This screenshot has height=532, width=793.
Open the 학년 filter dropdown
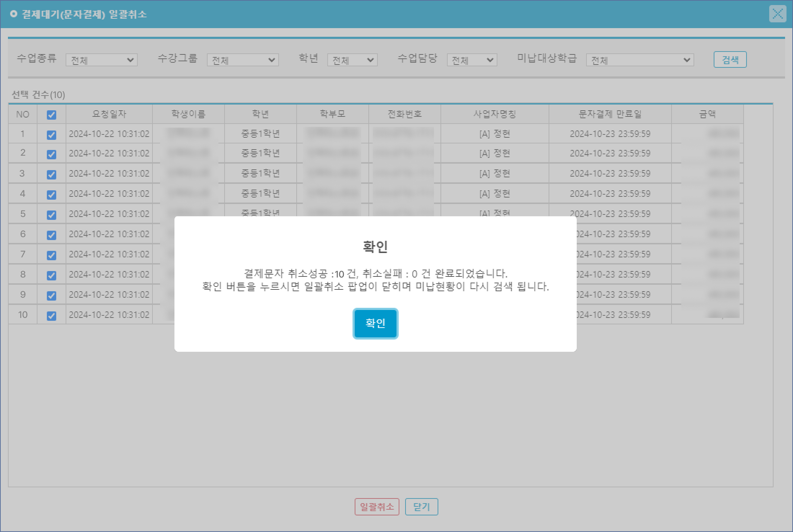(x=352, y=60)
